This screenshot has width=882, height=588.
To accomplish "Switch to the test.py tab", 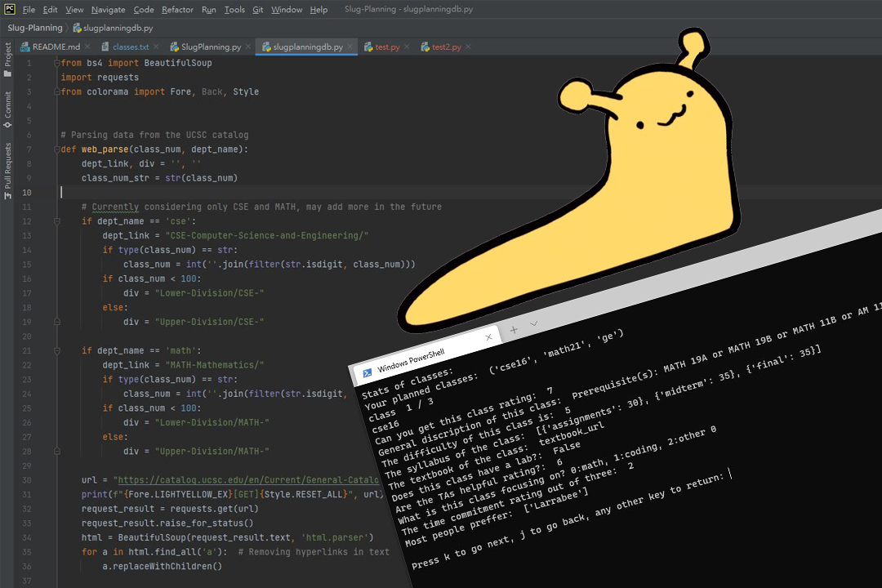I will (388, 47).
